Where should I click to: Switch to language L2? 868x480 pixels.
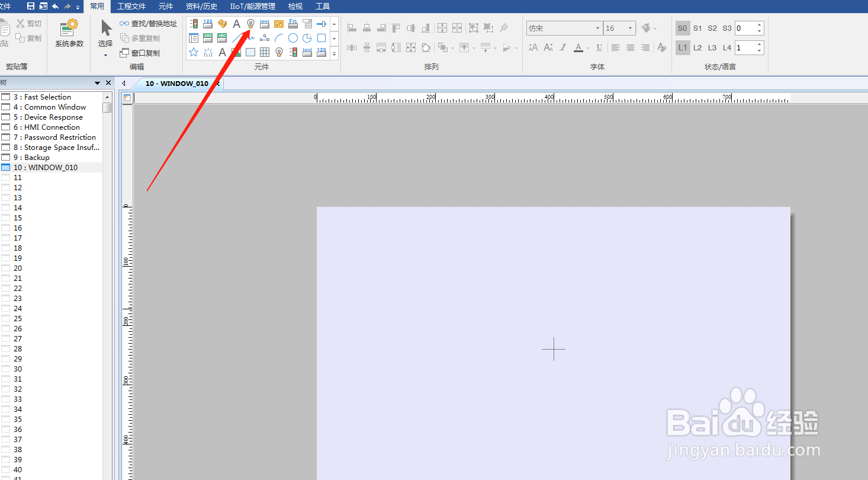pos(697,47)
